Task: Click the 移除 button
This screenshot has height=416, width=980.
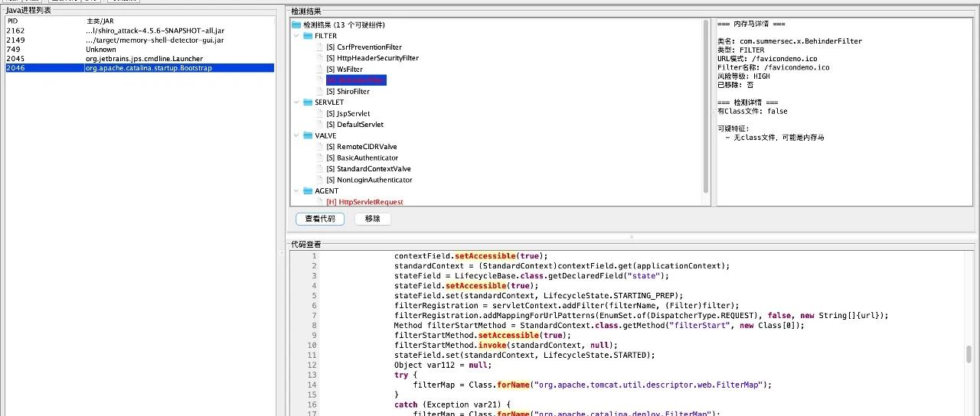Action: pos(373,219)
